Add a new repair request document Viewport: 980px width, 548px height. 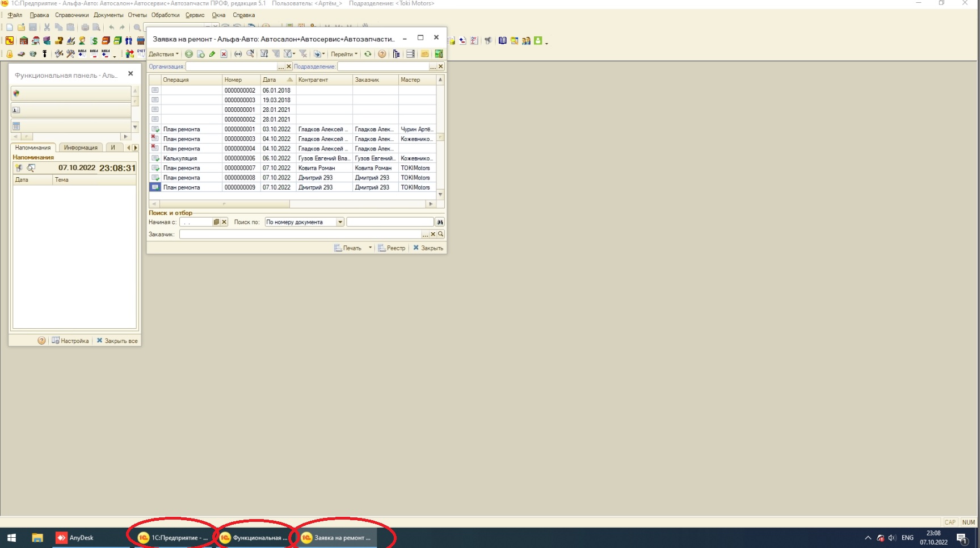(189, 54)
